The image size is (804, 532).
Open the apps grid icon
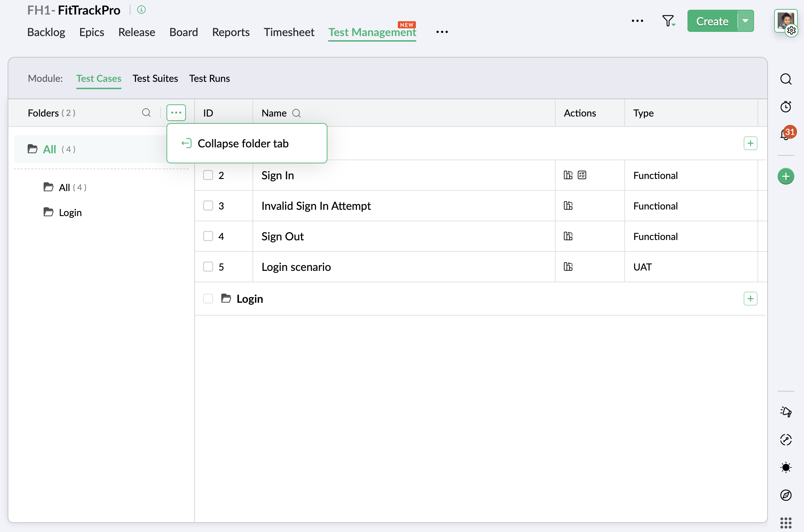(786, 523)
